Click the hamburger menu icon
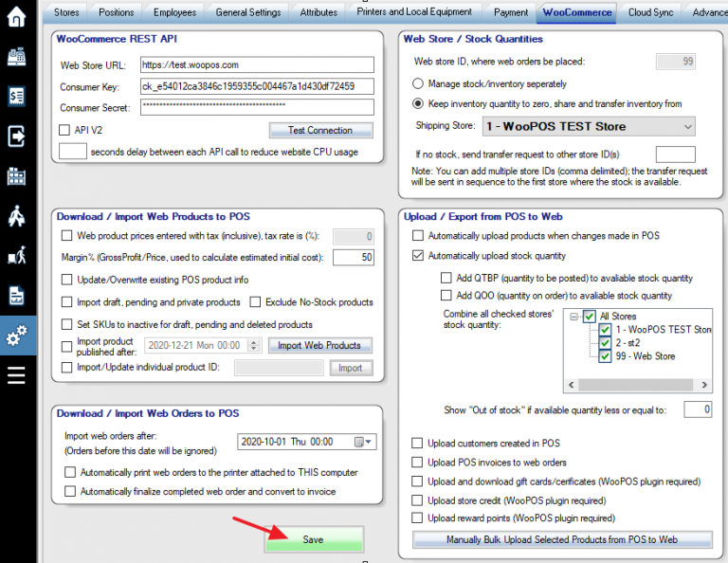Viewport: 728px width, 563px height. tap(16, 375)
